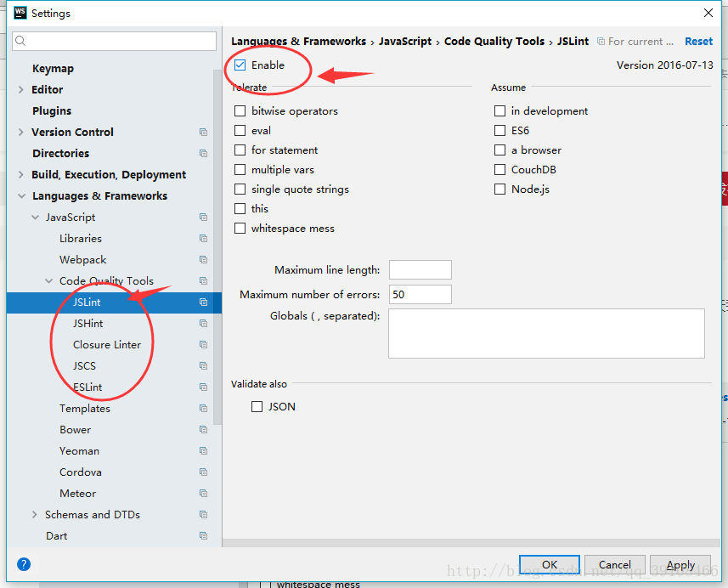Expand Schemas and DTDs node
The width and height of the screenshot is (728, 588).
(34, 515)
